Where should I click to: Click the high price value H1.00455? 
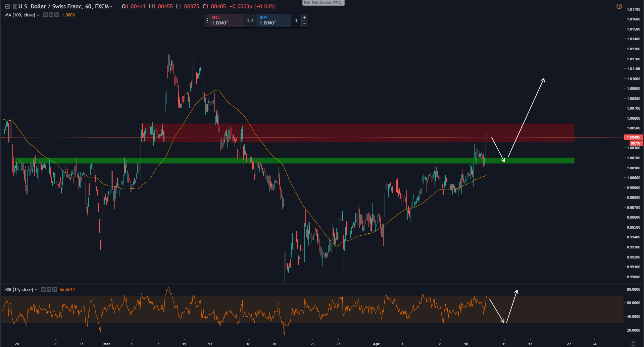(161, 6)
